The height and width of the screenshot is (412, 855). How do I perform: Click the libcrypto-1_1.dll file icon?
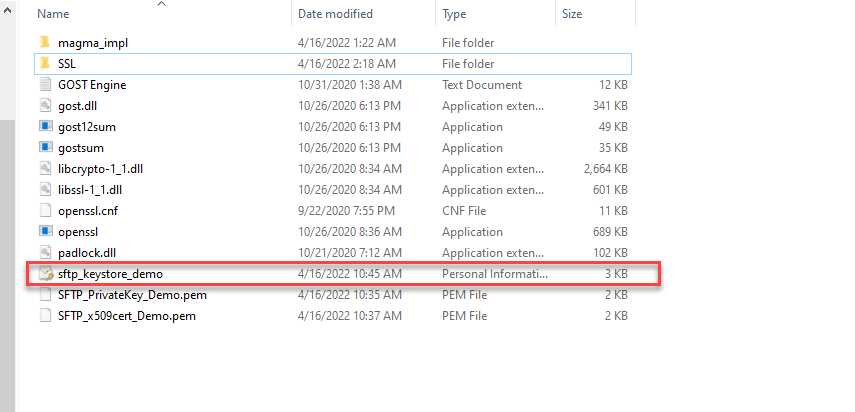45,169
